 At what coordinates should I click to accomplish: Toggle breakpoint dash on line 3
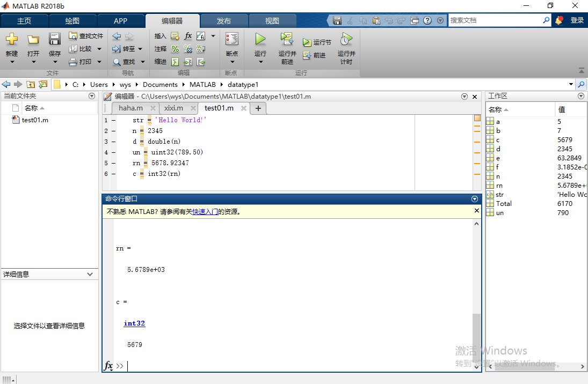click(x=113, y=142)
